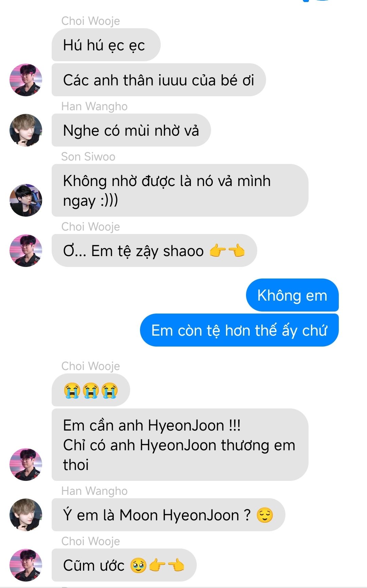367x588 pixels.
Task: Select 'Không nhờ được là nó vả mình' message
Action: click(180, 190)
